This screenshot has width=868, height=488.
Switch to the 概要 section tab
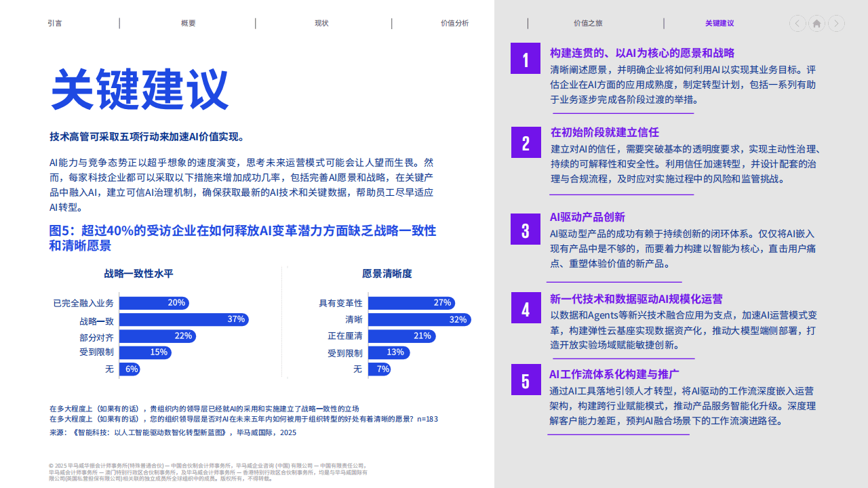(x=188, y=23)
